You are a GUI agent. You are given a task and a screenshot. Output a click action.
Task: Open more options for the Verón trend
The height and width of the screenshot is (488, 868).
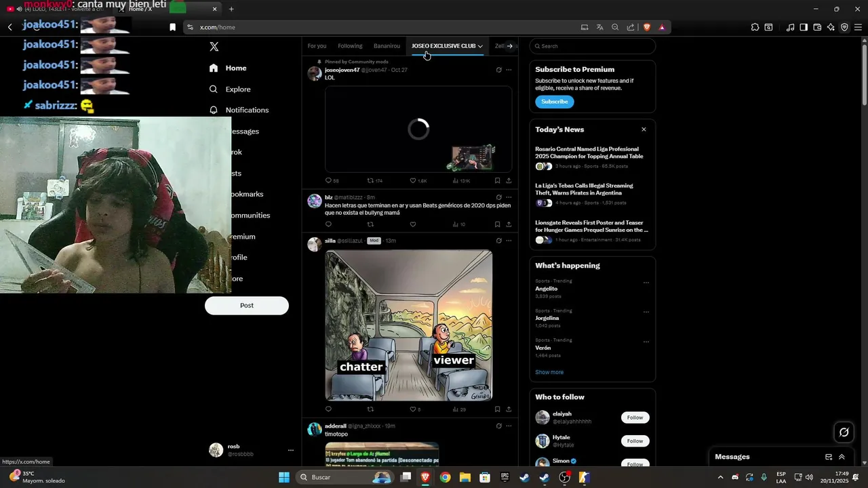646,342
